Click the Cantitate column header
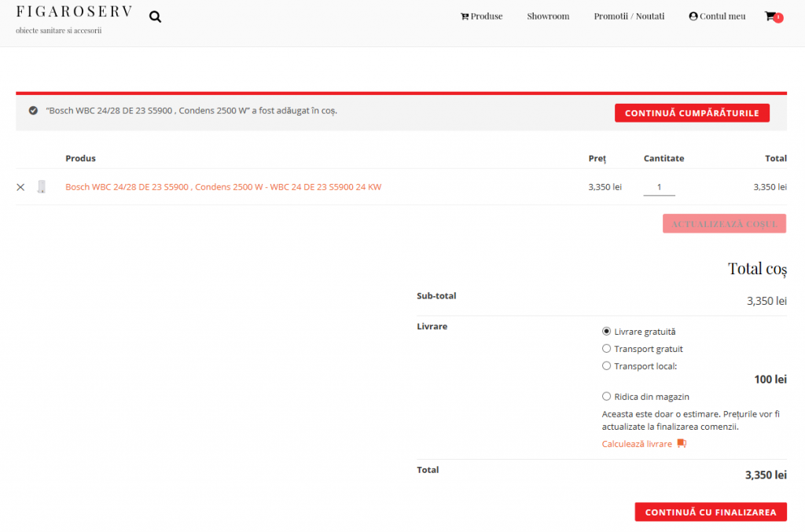 pos(663,158)
